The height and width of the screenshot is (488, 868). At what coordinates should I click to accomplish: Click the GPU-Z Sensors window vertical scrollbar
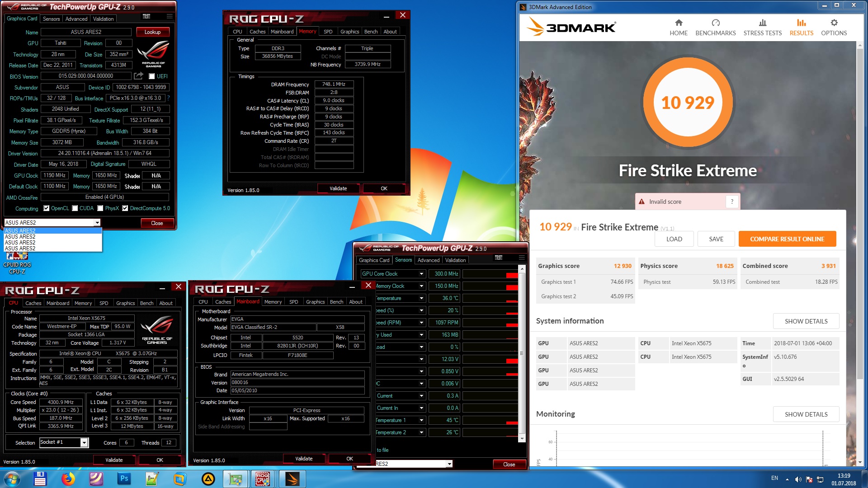pos(522,353)
